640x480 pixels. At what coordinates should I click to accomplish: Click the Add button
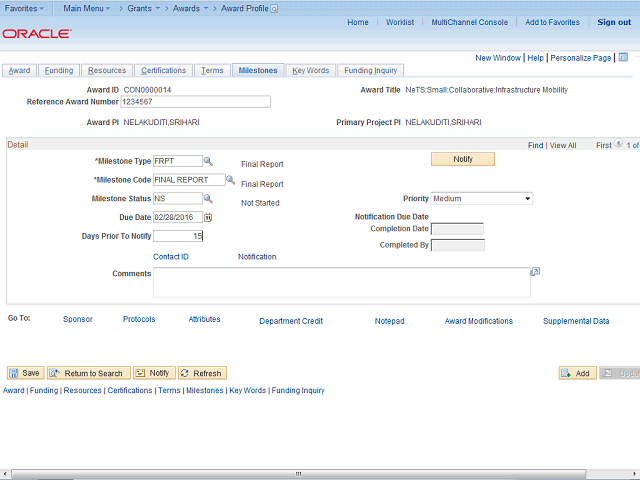coord(578,373)
